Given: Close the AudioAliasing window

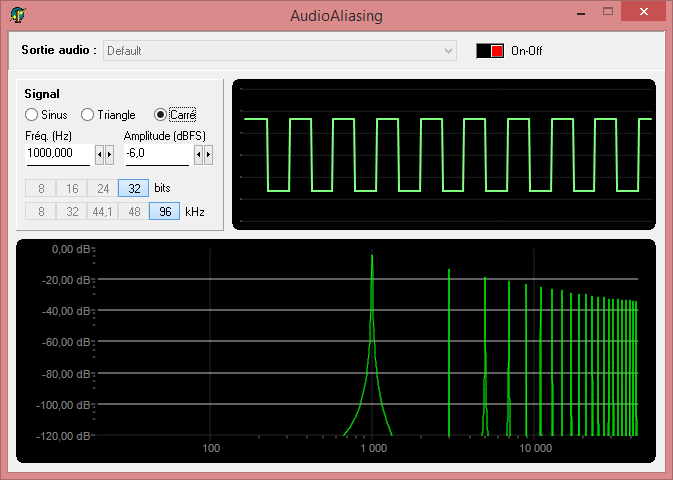Looking at the screenshot, I should point(644,12).
